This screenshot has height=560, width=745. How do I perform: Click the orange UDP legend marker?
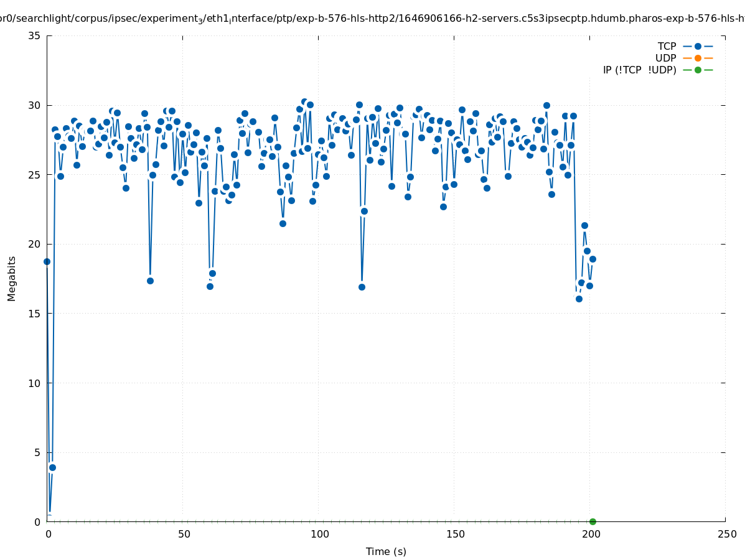(x=698, y=58)
